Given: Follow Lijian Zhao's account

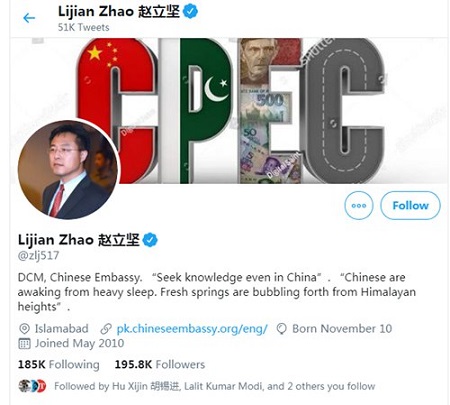Looking at the screenshot, I should point(410,206).
